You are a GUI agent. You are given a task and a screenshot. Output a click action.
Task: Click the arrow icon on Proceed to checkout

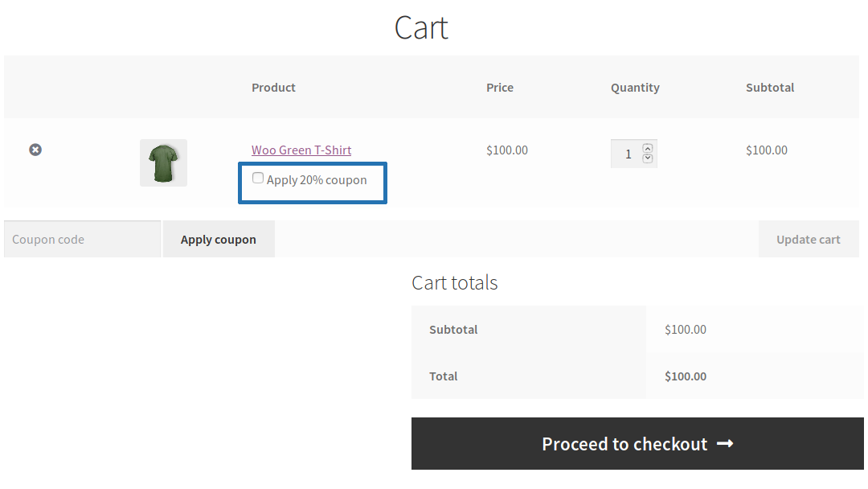(x=725, y=443)
